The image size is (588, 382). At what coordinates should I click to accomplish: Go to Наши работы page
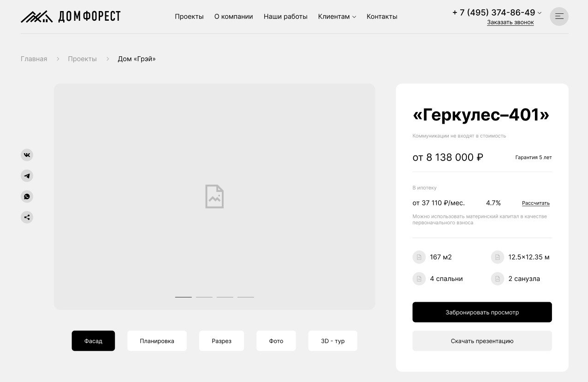pyautogui.click(x=285, y=17)
